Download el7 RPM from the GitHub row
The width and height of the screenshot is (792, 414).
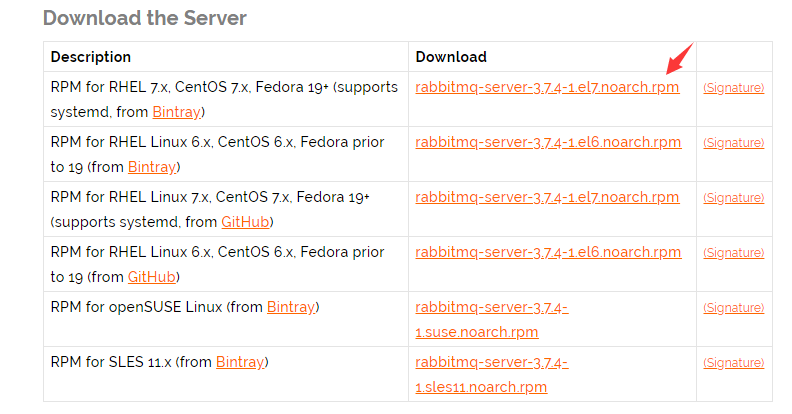(547, 197)
